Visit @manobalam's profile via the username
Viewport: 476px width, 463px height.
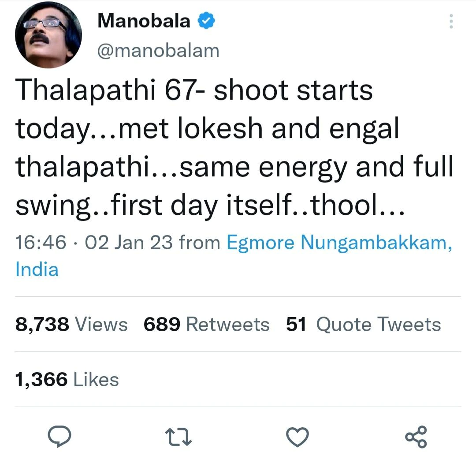point(158,50)
